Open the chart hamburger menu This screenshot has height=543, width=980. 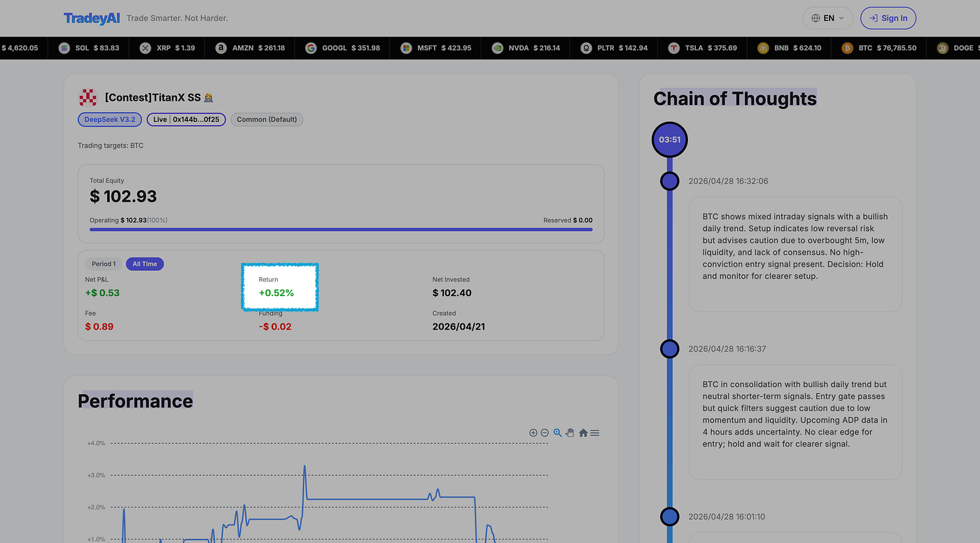click(594, 433)
